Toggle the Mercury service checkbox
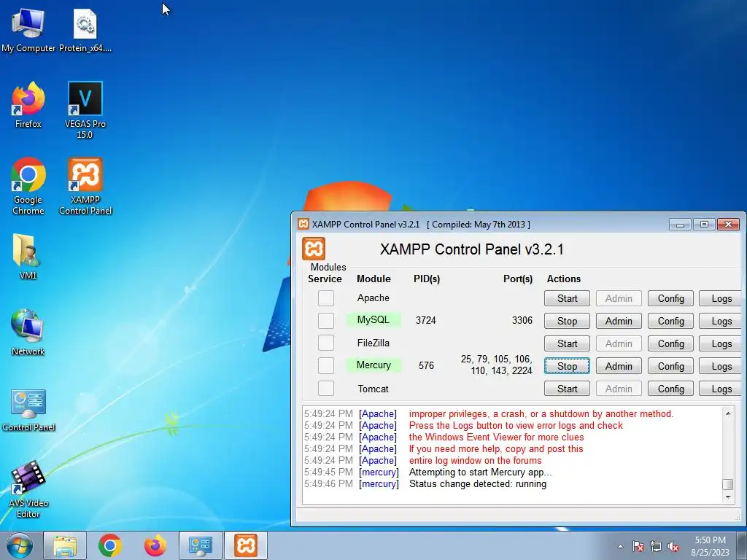The width and height of the screenshot is (747, 560). 326,366
